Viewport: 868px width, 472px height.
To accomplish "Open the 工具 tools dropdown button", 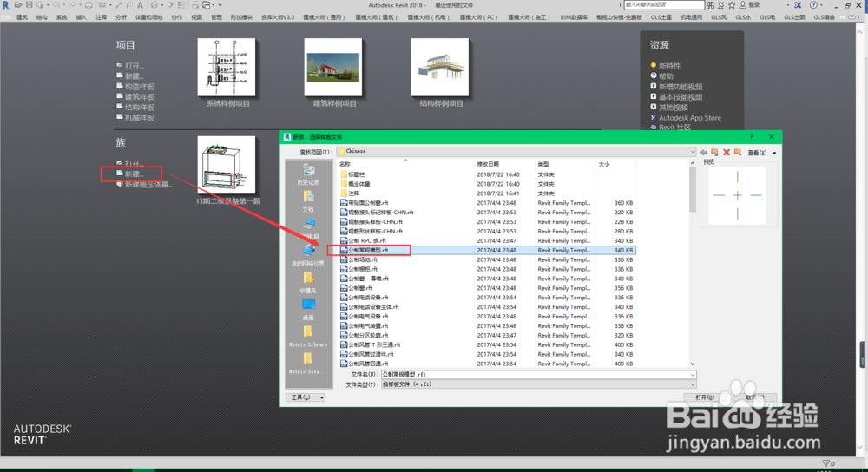I will point(306,397).
